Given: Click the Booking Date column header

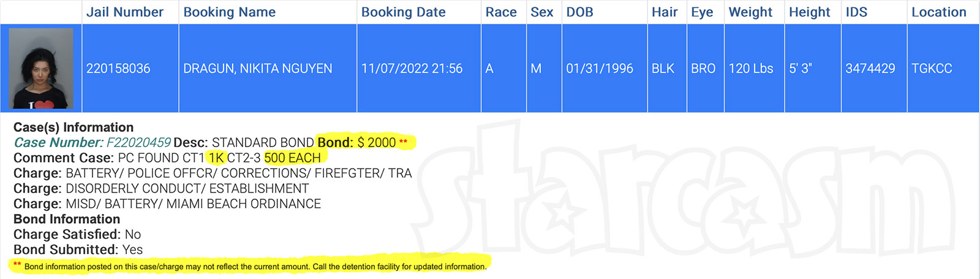Looking at the screenshot, I should [x=403, y=12].
